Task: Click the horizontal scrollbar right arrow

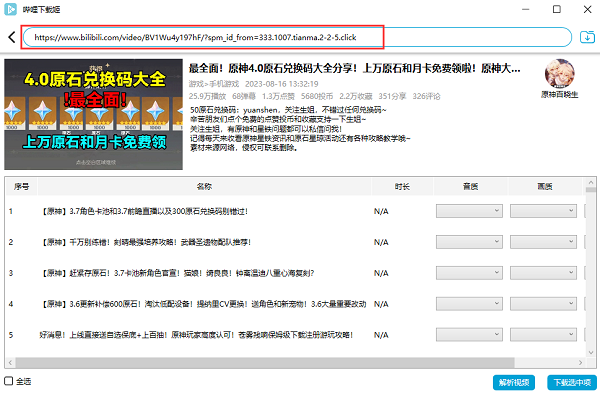Action: tap(580, 362)
